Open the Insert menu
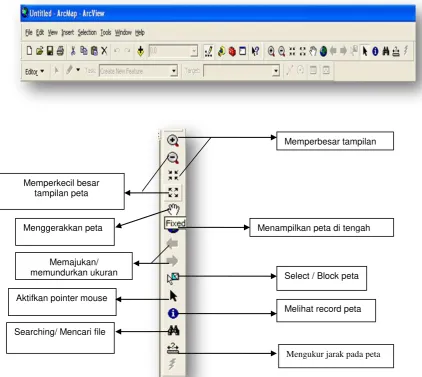 [68, 32]
